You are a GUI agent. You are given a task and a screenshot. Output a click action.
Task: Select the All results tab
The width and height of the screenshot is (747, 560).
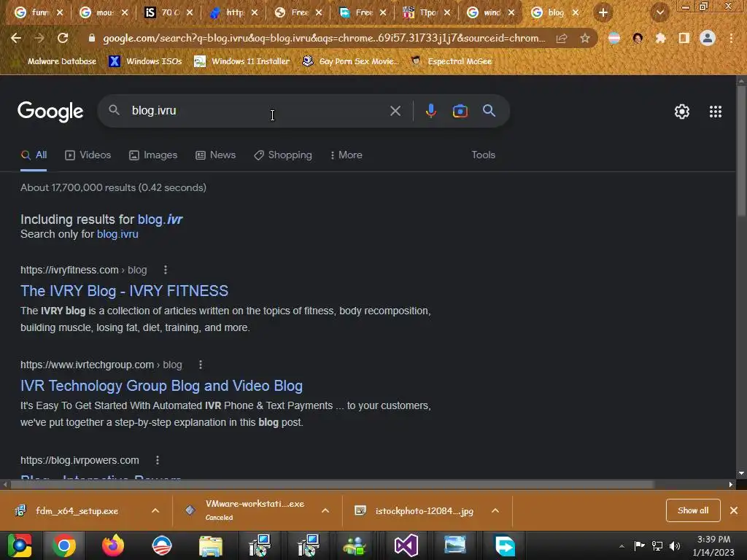click(34, 155)
